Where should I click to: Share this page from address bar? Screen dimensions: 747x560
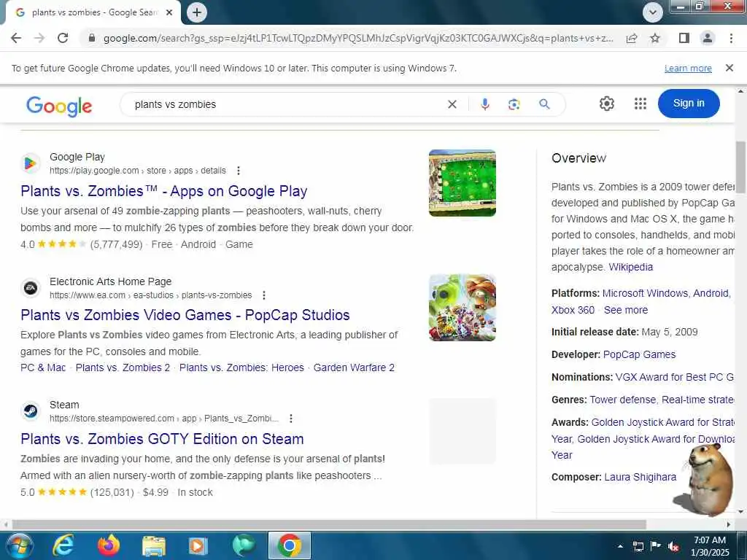[632, 38]
